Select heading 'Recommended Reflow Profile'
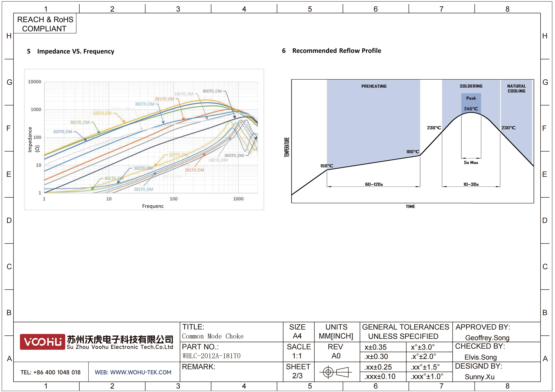This screenshot has width=555, height=392. [337, 50]
